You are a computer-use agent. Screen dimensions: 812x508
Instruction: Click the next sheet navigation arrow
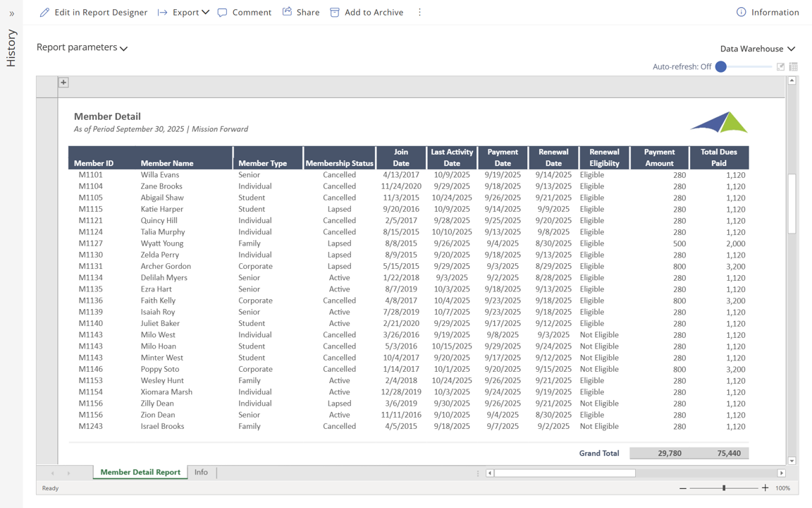[68, 473]
